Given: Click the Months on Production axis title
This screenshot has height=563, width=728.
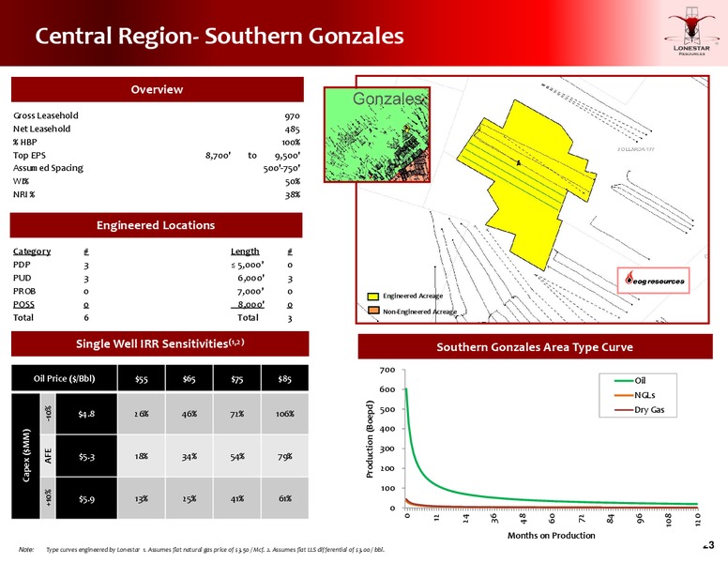Looking at the screenshot, I should (x=551, y=535).
